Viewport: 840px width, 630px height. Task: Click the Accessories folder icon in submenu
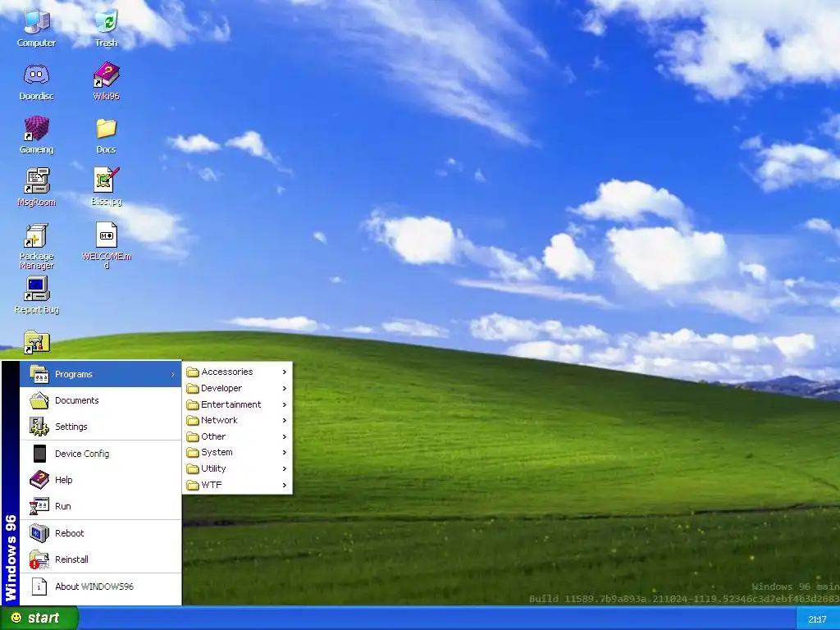coord(193,372)
